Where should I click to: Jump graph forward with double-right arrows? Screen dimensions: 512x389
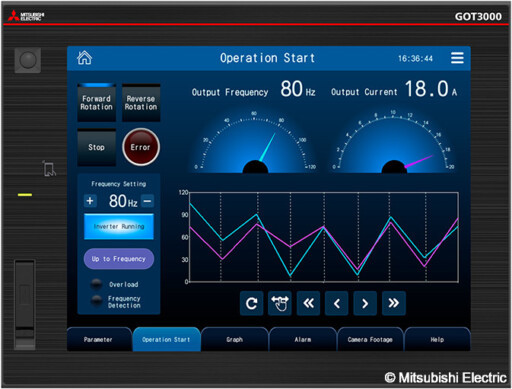click(x=394, y=303)
